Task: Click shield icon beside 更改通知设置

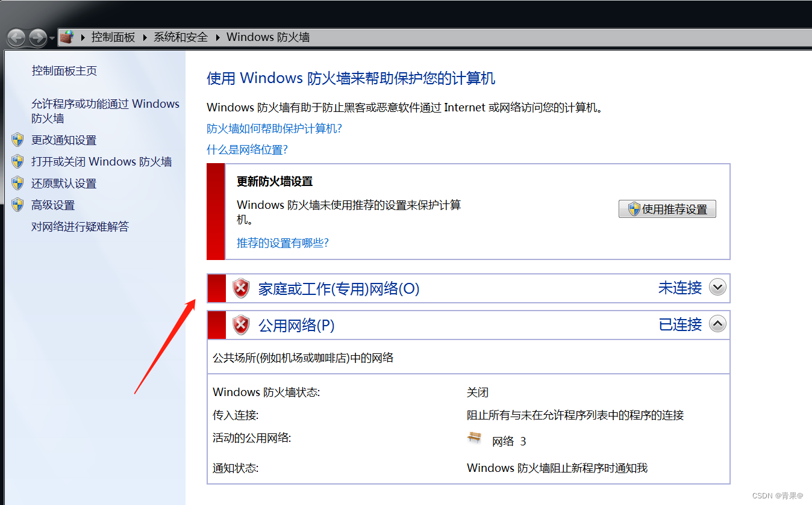Action: coord(17,140)
